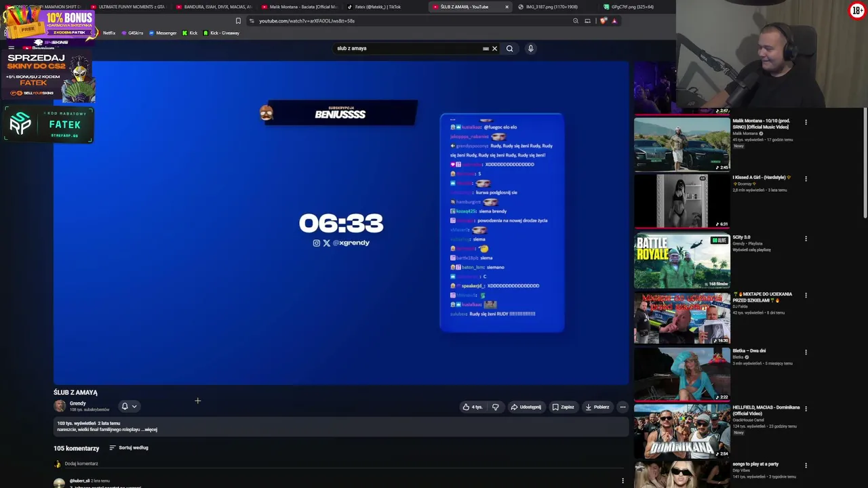Open the Netflix bookmark

(108, 33)
